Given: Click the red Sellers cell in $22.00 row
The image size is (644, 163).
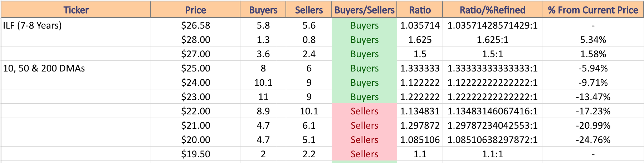Looking at the screenshot, I should [x=364, y=111].
